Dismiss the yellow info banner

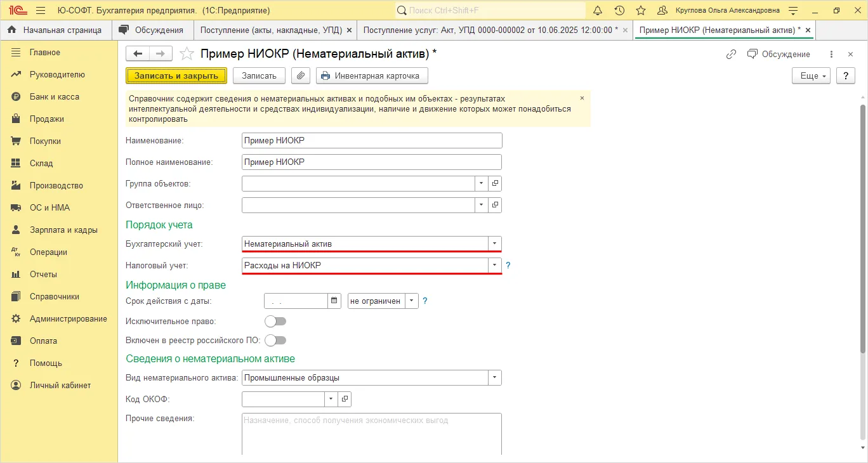[582, 98]
